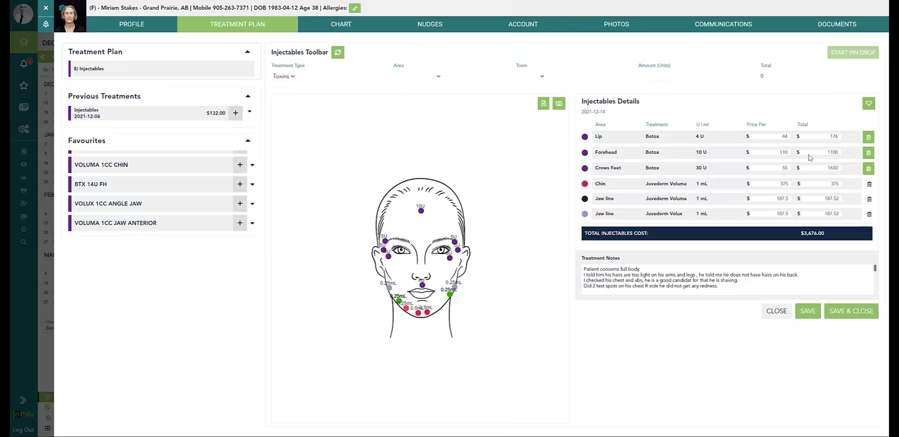Add BTX 14U FH favourite with plus
The image size is (899, 437).
(x=240, y=184)
